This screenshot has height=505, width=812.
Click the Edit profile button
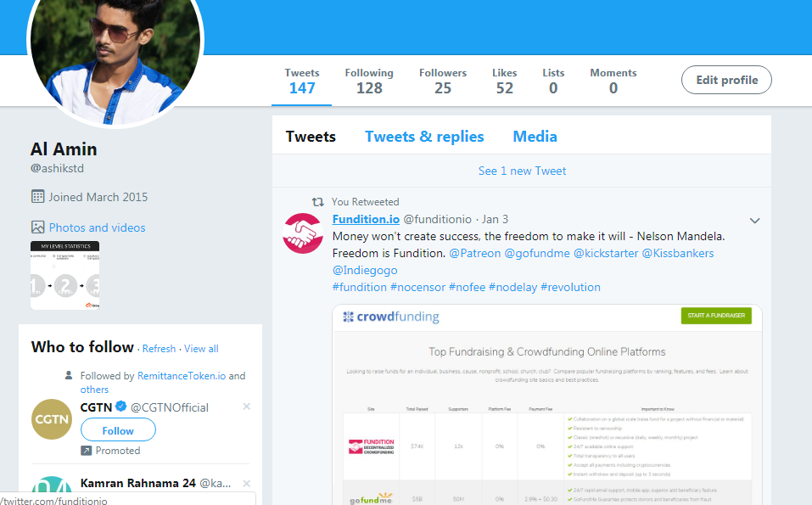[726, 80]
